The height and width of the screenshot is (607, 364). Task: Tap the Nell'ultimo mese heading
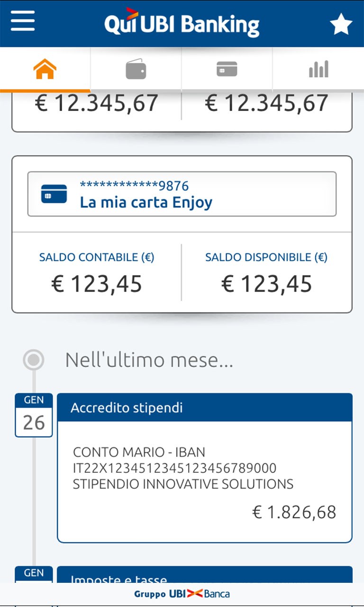click(x=149, y=360)
